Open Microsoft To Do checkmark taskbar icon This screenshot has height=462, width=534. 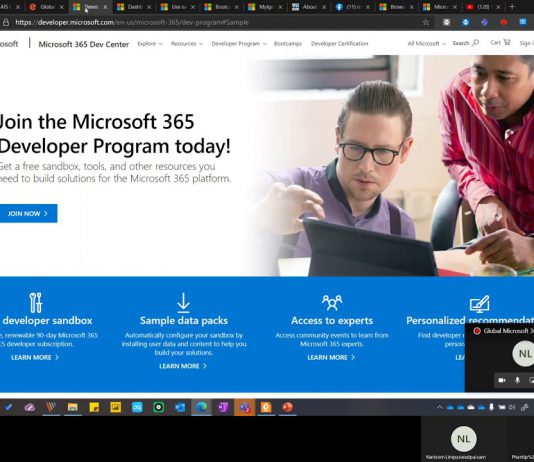pos(8,407)
